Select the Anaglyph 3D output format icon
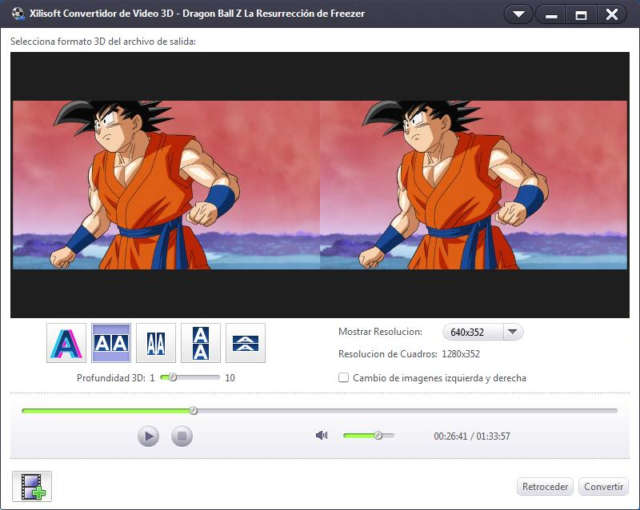This screenshot has height=510, width=640. point(67,343)
